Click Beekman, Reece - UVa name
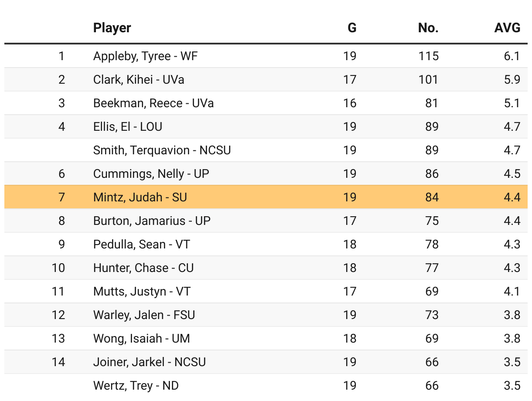 pyautogui.click(x=153, y=103)
